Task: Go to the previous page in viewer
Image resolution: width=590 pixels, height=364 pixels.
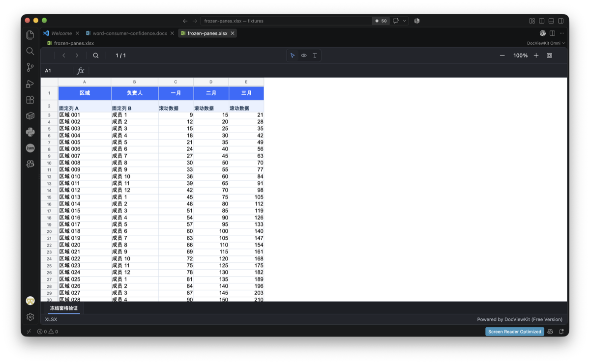Action: point(64,56)
